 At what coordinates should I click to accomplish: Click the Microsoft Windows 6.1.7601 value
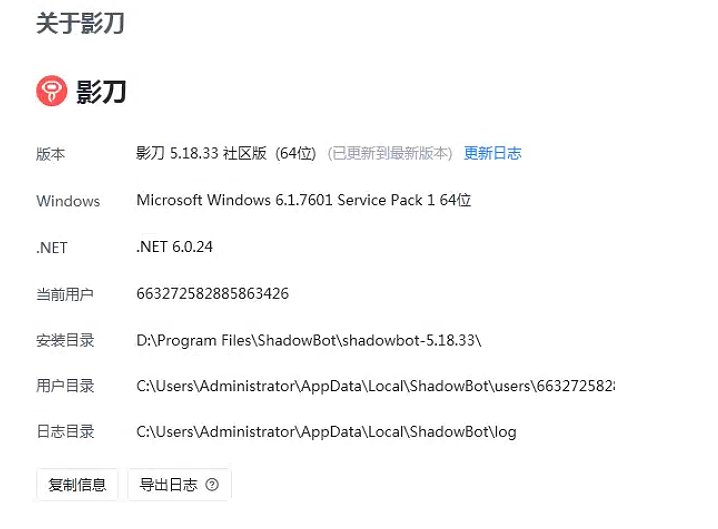point(303,200)
